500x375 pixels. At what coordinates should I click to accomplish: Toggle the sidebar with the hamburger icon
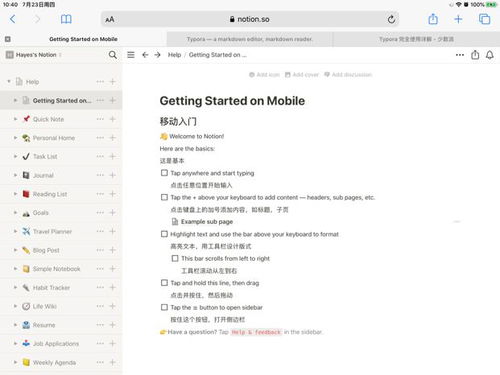pyautogui.click(x=131, y=55)
